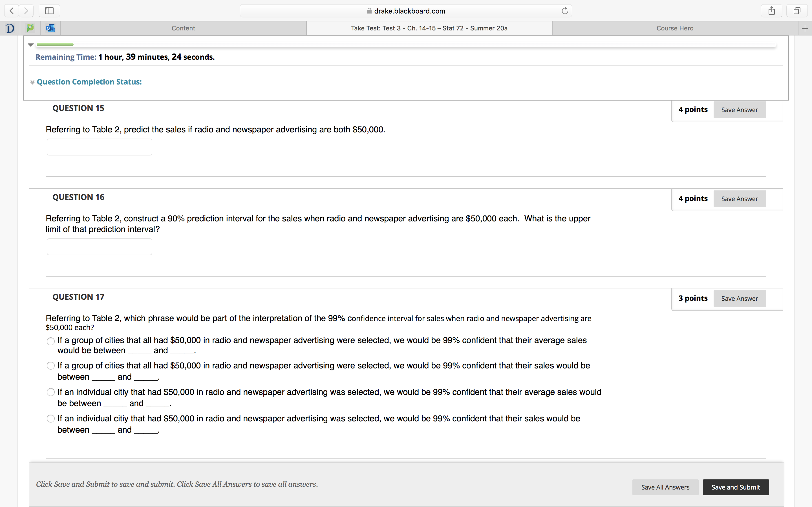Open the Safari share icon
The height and width of the screenshot is (507, 812).
771,11
